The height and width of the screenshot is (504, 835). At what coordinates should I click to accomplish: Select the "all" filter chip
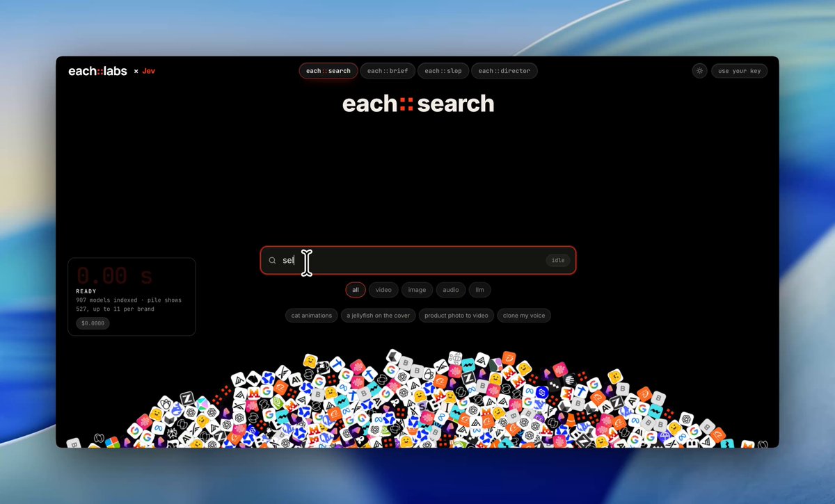[x=356, y=290]
